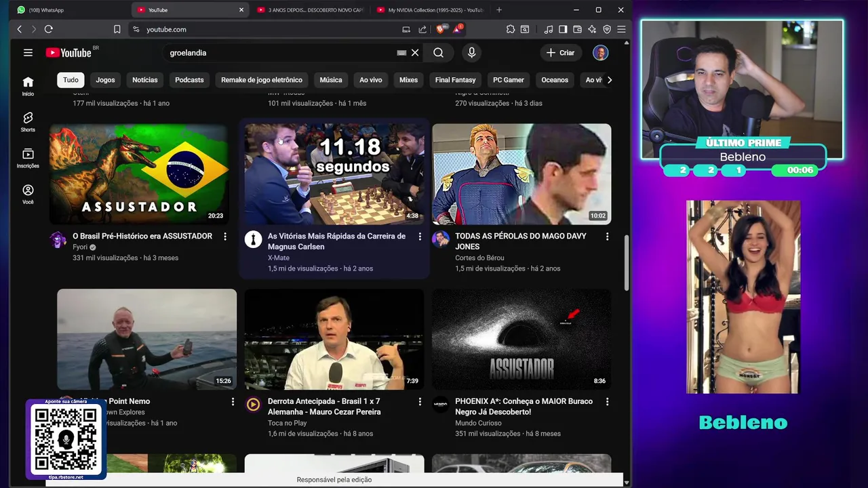Viewport: 868px width, 488px height.
Task: Run search with magnifier button
Action: (x=439, y=53)
